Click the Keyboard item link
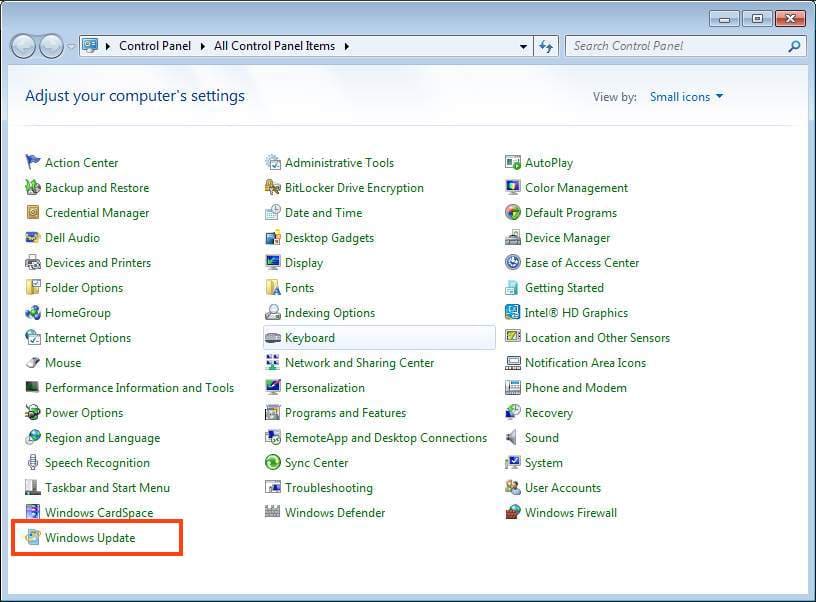This screenshot has width=816, height=602. click(x=309, y=338)
